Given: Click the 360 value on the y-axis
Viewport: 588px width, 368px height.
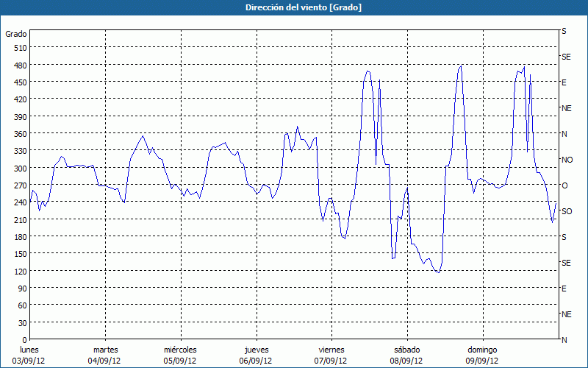Looking at the screenshot, I should tap(20, 134).
